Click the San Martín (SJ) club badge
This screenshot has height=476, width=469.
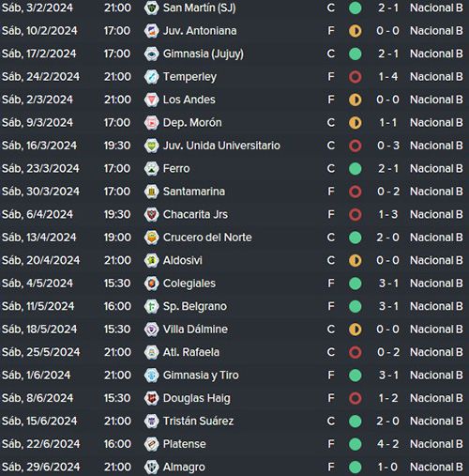click(151, 8)
